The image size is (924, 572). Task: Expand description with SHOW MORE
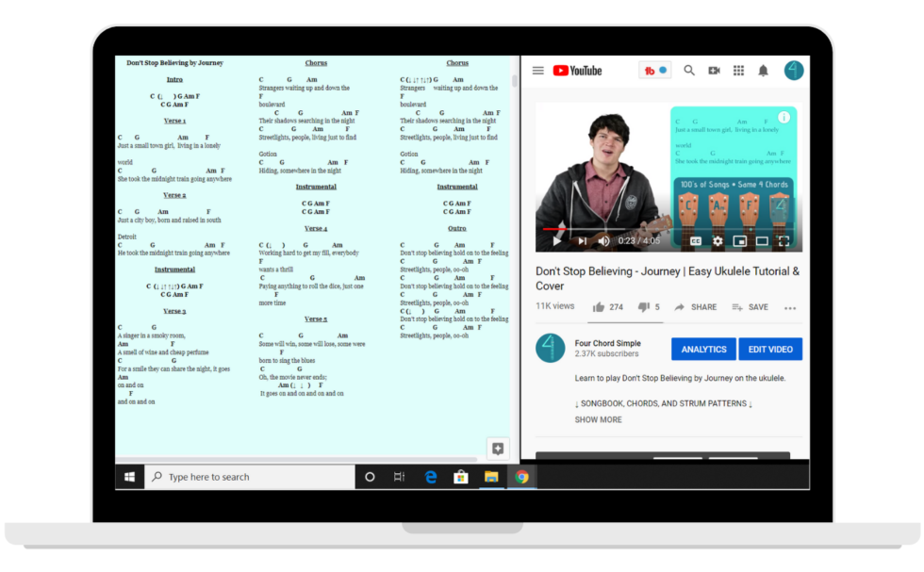coord(598,419)
